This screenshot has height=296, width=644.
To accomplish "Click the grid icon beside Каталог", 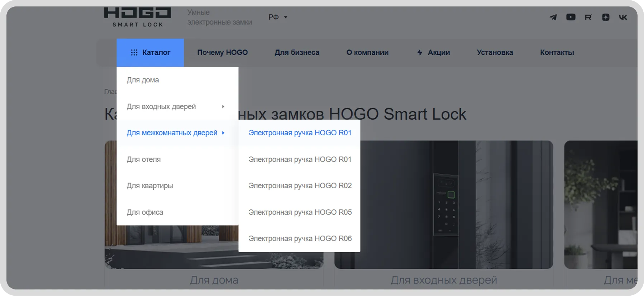I will (x=134, y=53).
